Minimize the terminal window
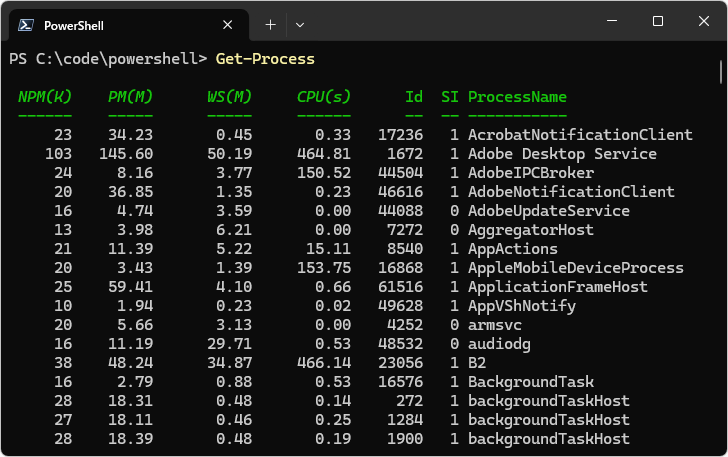The image size is (728, 457). tap(612, 21)
